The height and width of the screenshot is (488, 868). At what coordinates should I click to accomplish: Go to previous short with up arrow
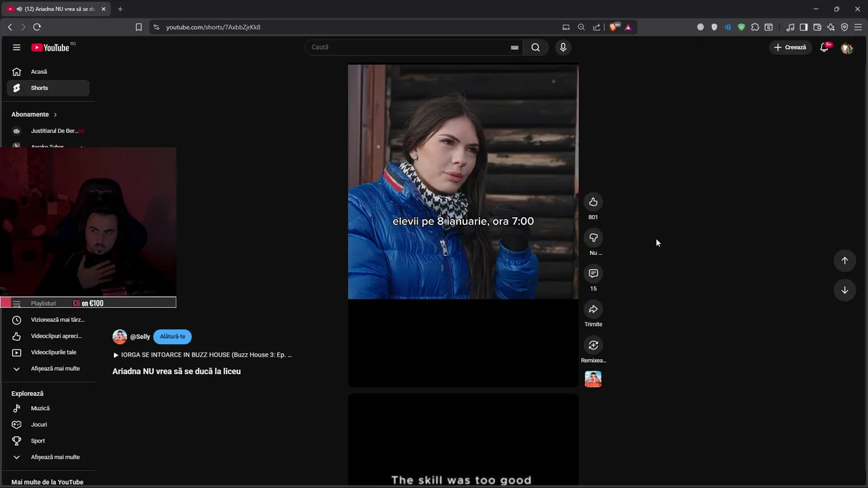coord(845,260)
